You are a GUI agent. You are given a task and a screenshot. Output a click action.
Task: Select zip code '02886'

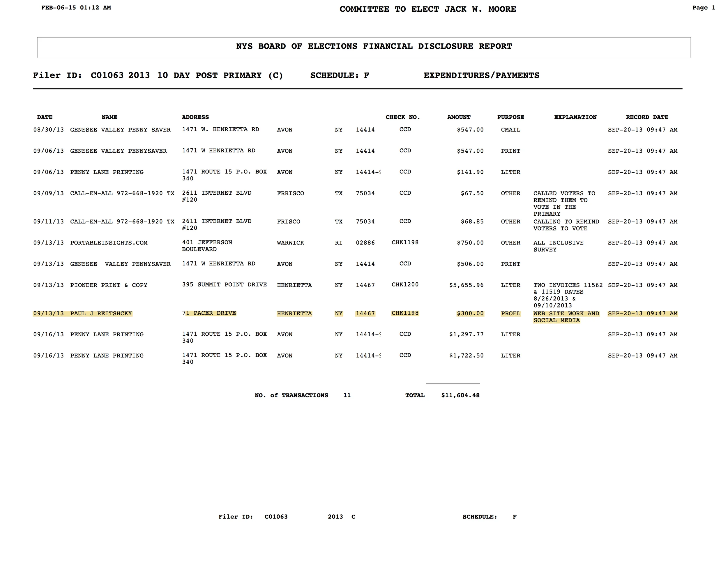pyautogui.click(x=365, y=243)
